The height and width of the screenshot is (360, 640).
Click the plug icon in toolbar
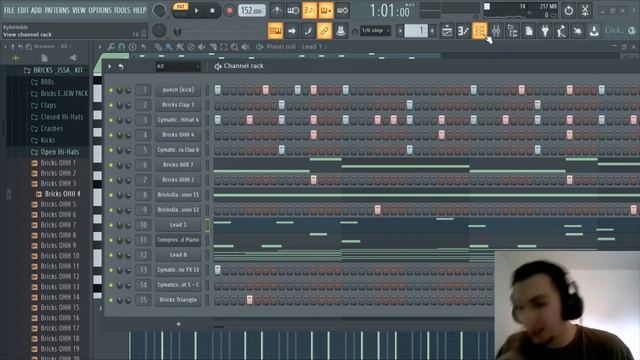pyautogui.click(x=545, y=31)
